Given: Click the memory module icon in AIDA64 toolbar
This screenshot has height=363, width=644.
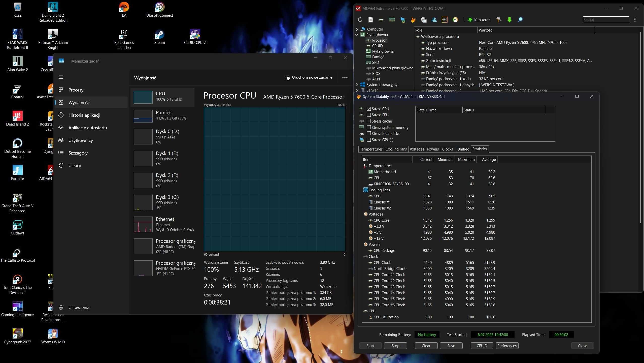Looking at the screenshot, I should pyautogui.click(x=392, y=20).
